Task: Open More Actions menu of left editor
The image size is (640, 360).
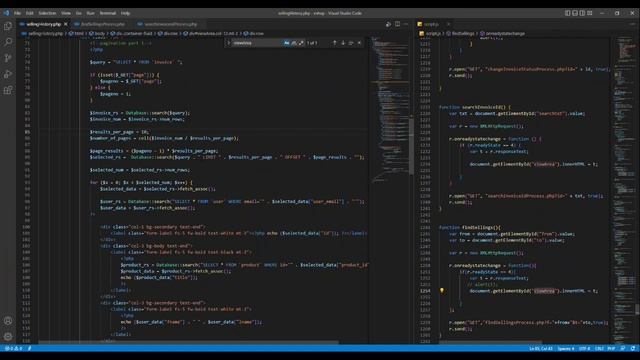Action: pyautogui.click(x=406, y=24)
